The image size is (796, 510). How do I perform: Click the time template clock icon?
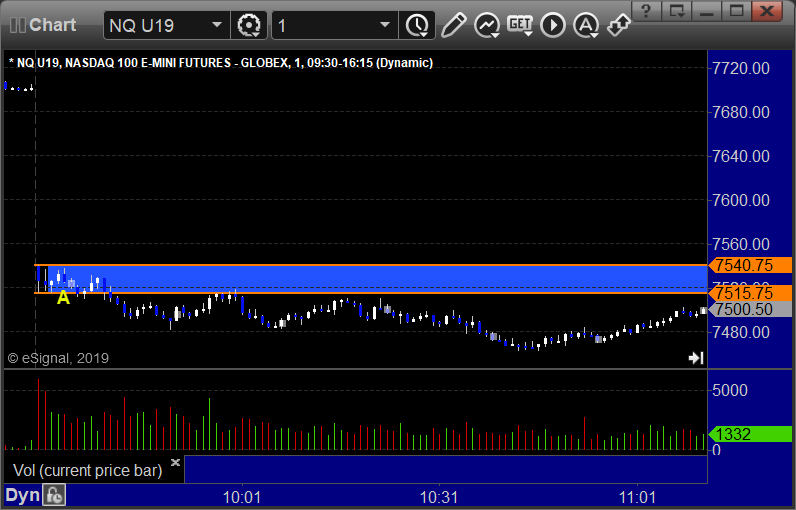[416, 24]
